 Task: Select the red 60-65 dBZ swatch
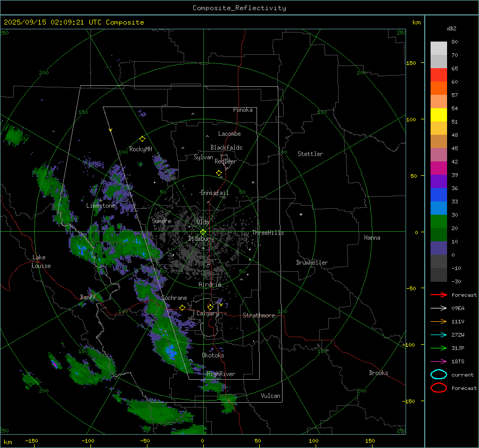click(439, 75)
